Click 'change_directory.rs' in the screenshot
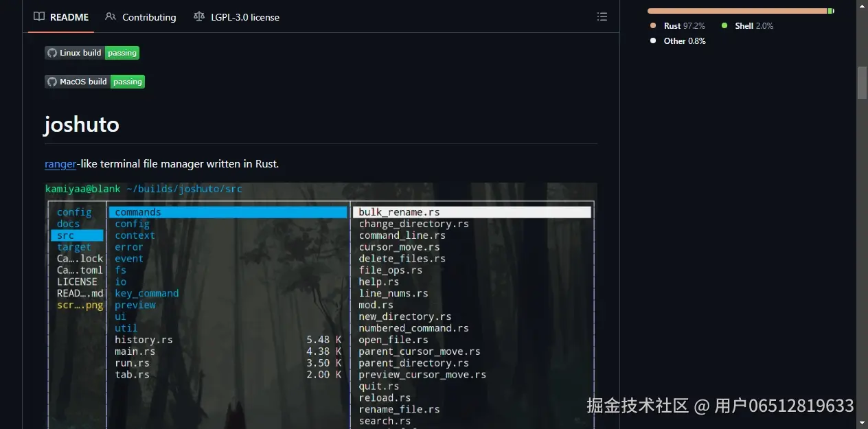The image size is (868, 429). [x=413, y=224]
